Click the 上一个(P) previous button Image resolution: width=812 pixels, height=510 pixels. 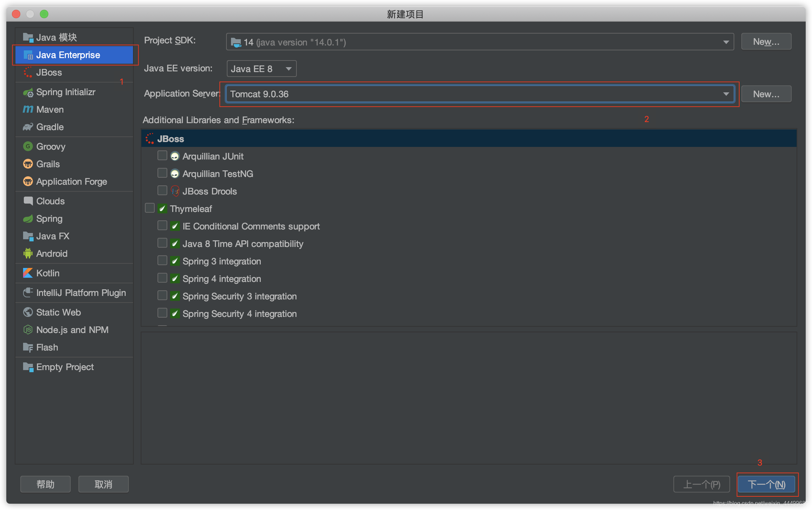point(702,484)
